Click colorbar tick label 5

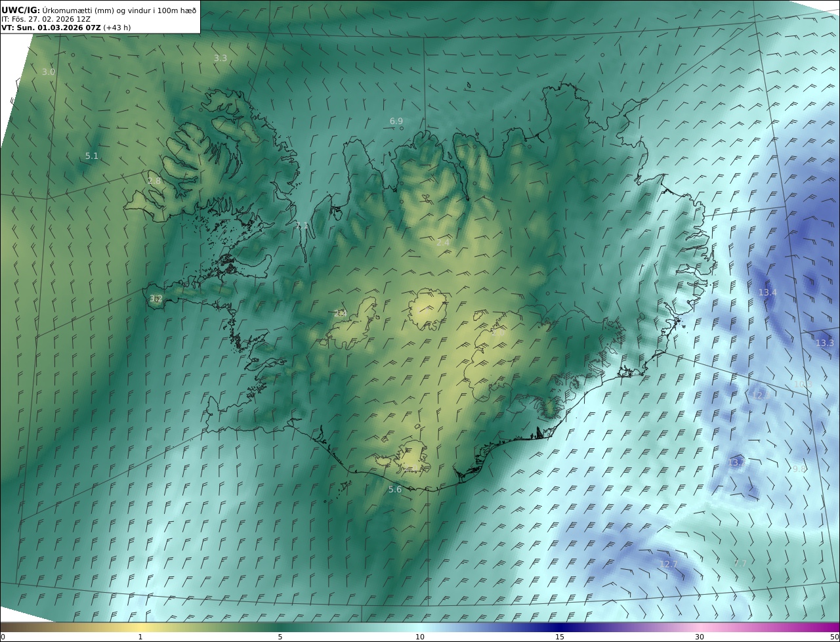(280, 637)
